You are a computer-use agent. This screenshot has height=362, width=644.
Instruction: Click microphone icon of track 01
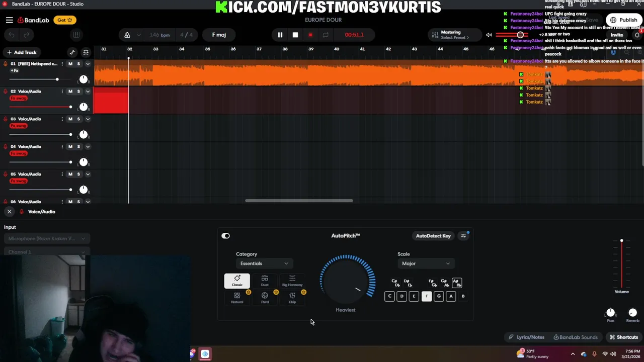coord(6,64)
